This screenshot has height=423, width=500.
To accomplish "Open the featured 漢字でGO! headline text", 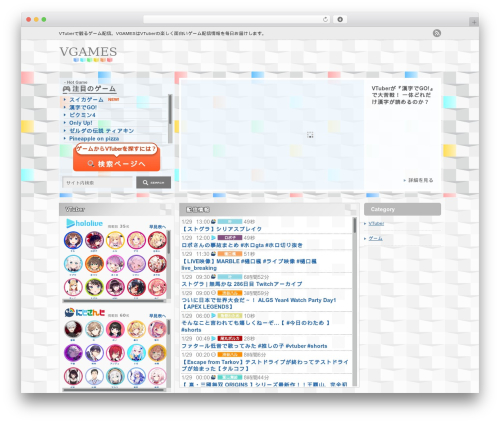I will (x=402, y=95).
